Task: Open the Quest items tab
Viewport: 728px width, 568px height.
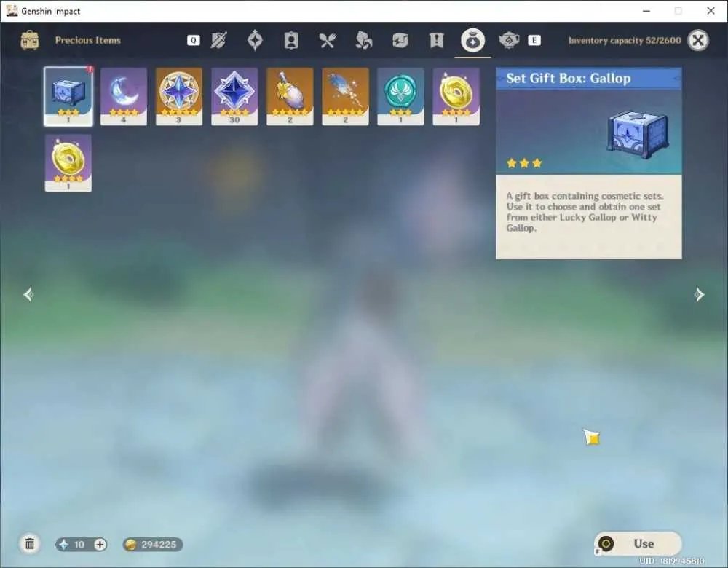Action: click(x=436, y=40)
